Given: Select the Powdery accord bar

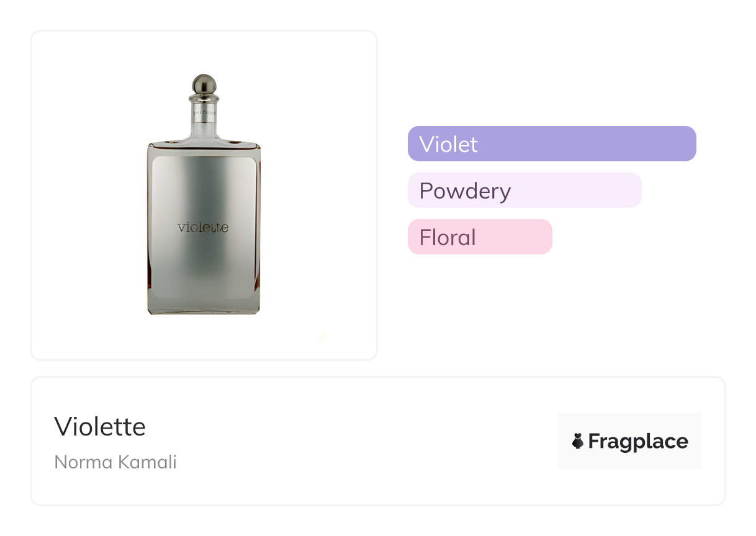Looking at the screenshot, I should 524,190.
